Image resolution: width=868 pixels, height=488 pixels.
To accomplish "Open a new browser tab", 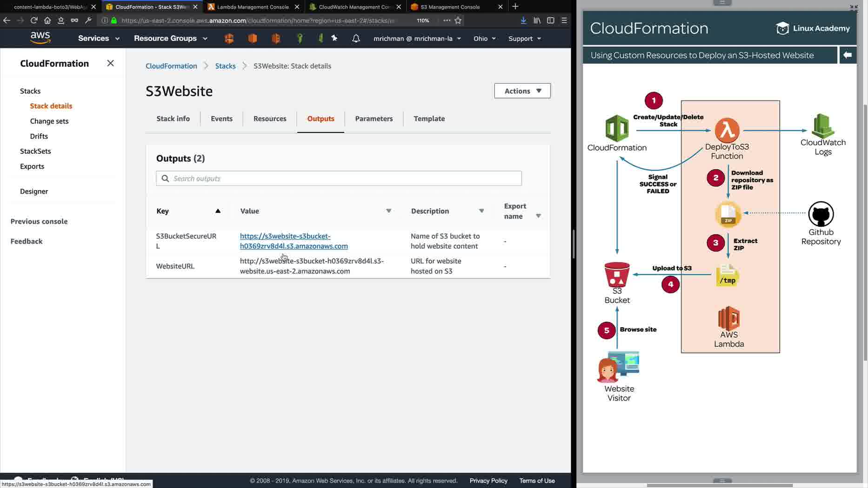I will tap(515, 7).
